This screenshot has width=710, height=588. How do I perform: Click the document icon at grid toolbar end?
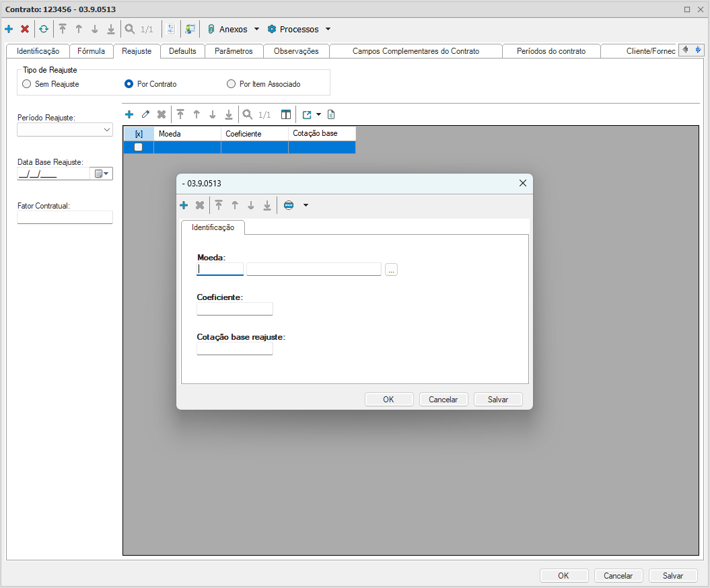click(331, 114)
